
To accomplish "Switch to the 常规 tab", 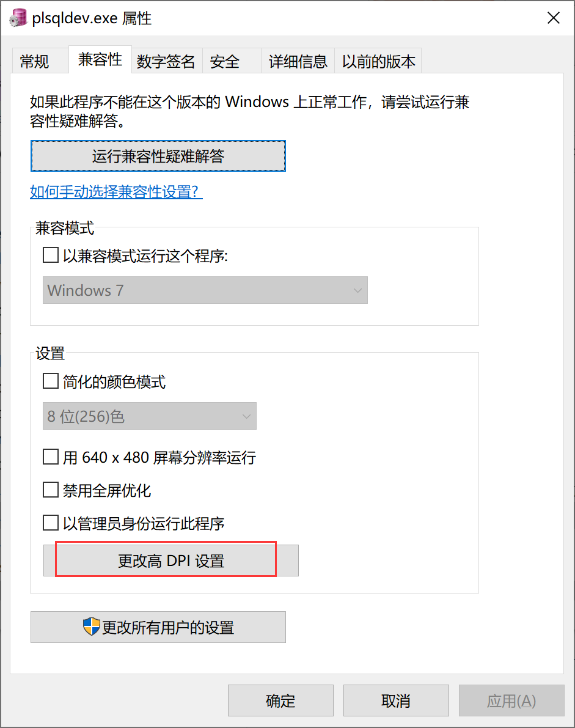I will pyautogui.click(x=35, y=62).
